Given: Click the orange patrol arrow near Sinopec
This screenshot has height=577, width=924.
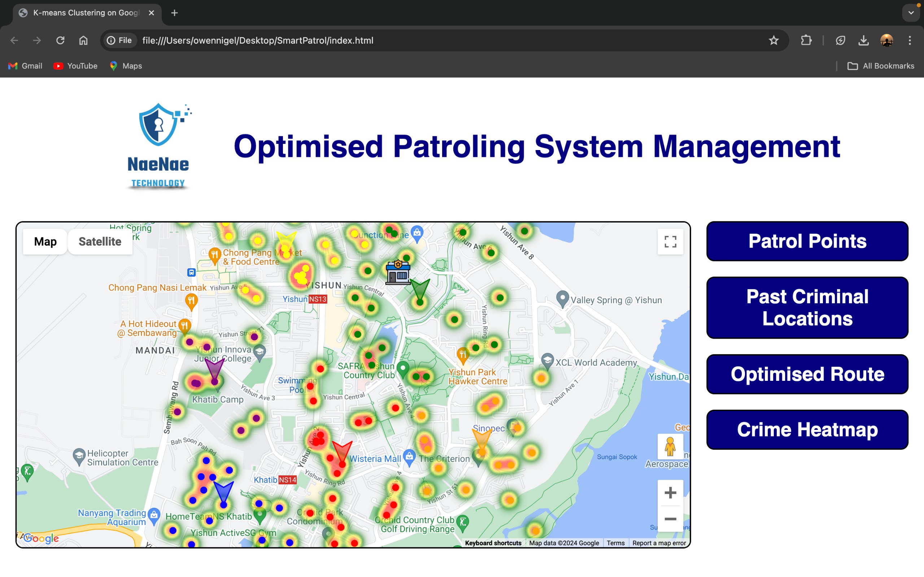Looking at the screenshot, I should (x=481, y=440).
